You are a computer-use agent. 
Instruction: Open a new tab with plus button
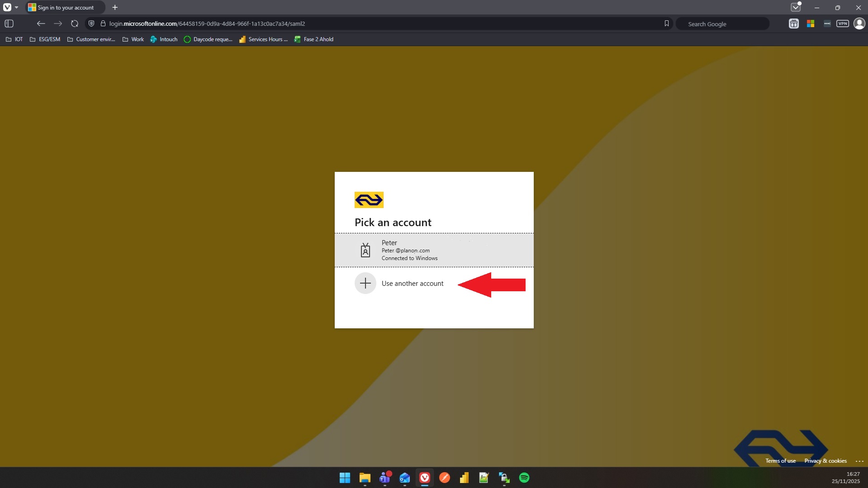pyautogui.click(x=115, y=7)
